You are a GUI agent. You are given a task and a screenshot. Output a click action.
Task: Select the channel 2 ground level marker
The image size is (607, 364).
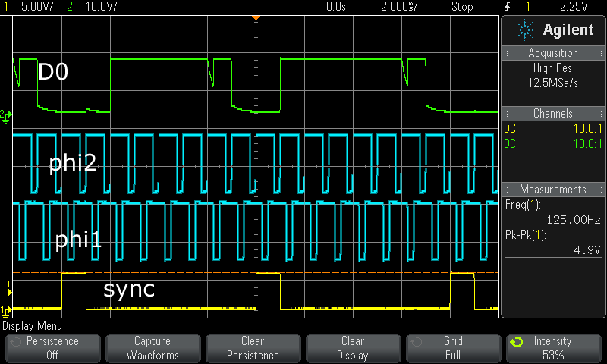pos(7,114)
